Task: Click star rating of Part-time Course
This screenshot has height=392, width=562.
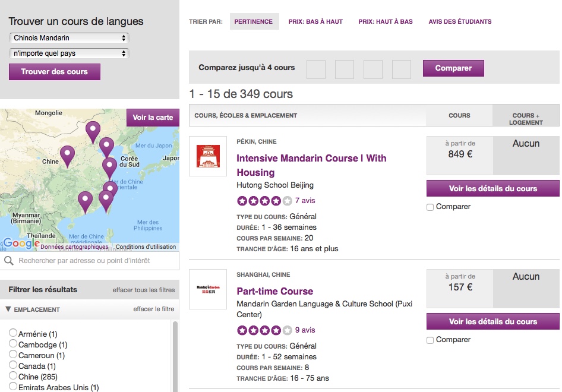Action: (x=264, y=330)
